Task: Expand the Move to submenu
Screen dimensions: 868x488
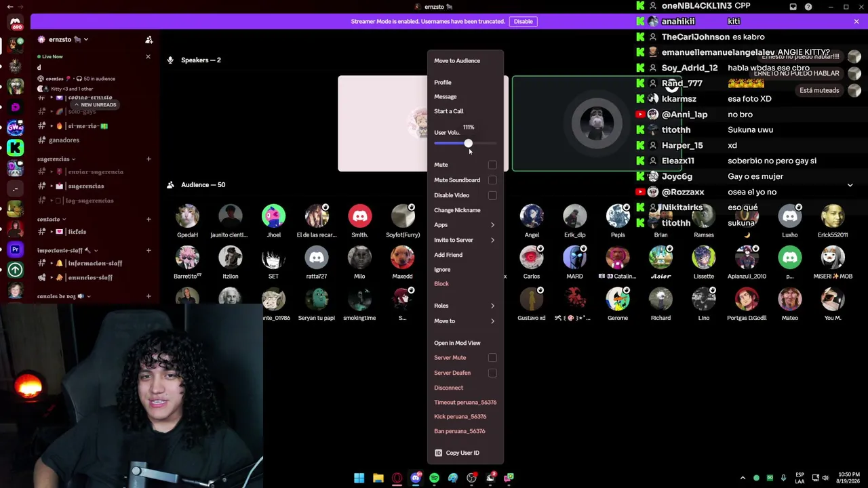Action: [465, 321]
